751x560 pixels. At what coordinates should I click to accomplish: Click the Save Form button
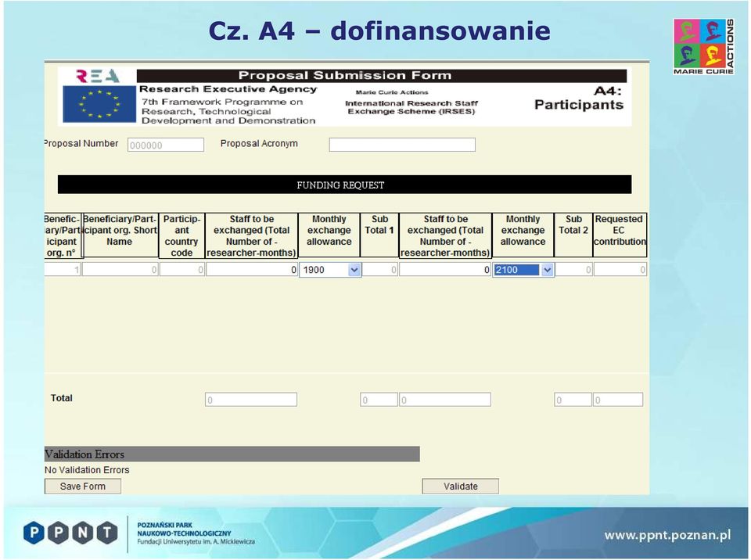point(83,486)
